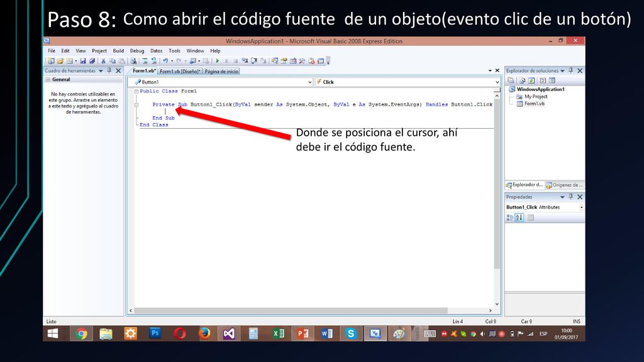Open the File menu
644x362 pixels.
[52, 51]
